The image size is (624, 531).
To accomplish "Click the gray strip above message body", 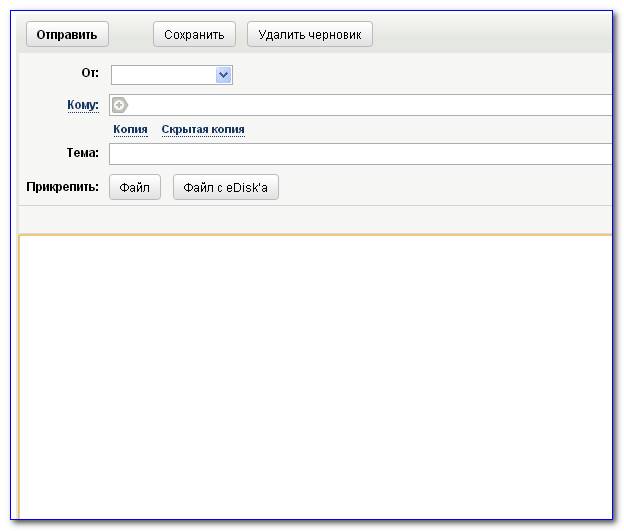I will 315,219.
